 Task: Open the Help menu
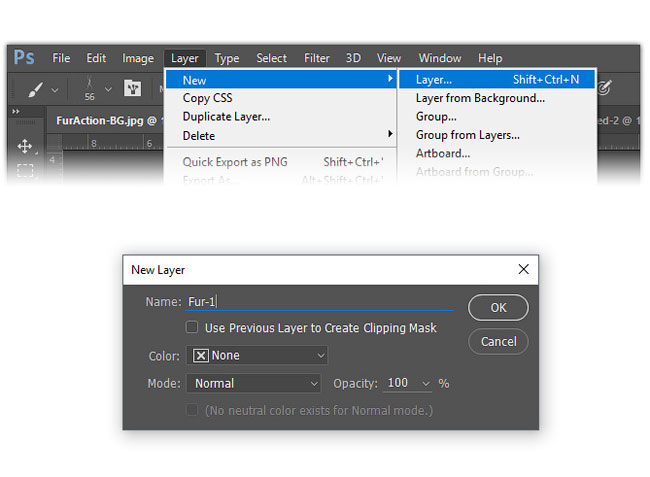point(490,58)
